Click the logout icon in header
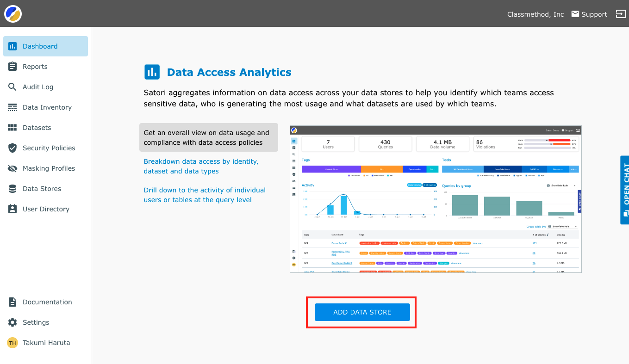The width and height of the screenshot is (629, 364). 621,14
